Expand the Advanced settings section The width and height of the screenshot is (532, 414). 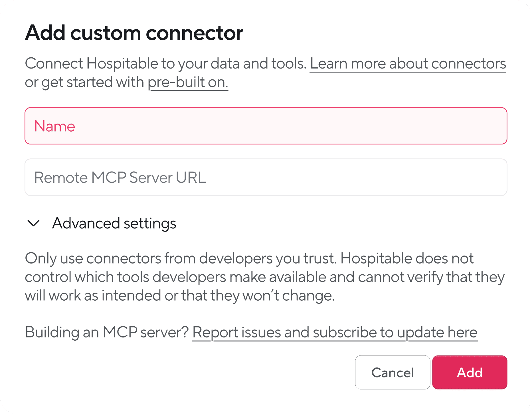click(x=114, y=223)
